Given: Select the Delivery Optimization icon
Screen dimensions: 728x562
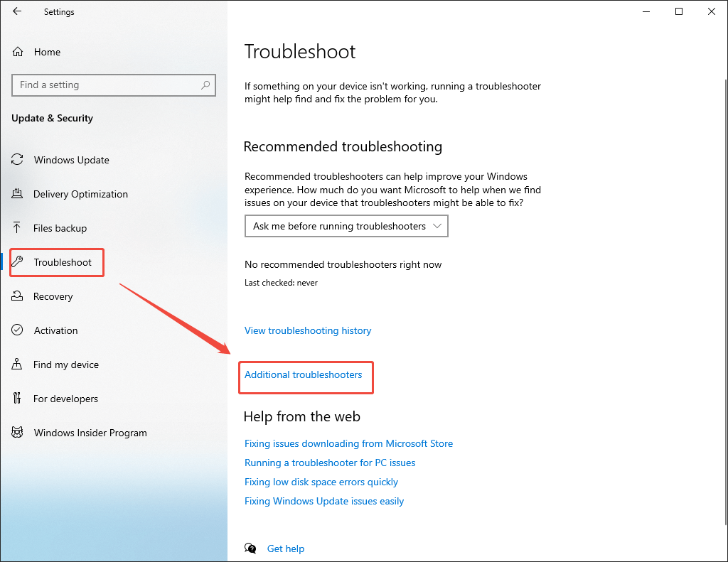Looking at the screenshot, I should pyautogui.click(x=16, y=194).
